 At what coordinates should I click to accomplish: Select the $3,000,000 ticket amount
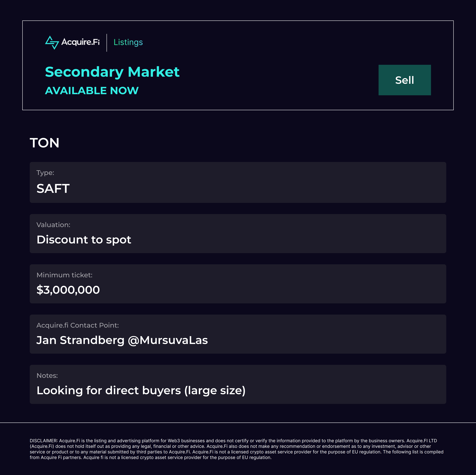pos(68,290)
